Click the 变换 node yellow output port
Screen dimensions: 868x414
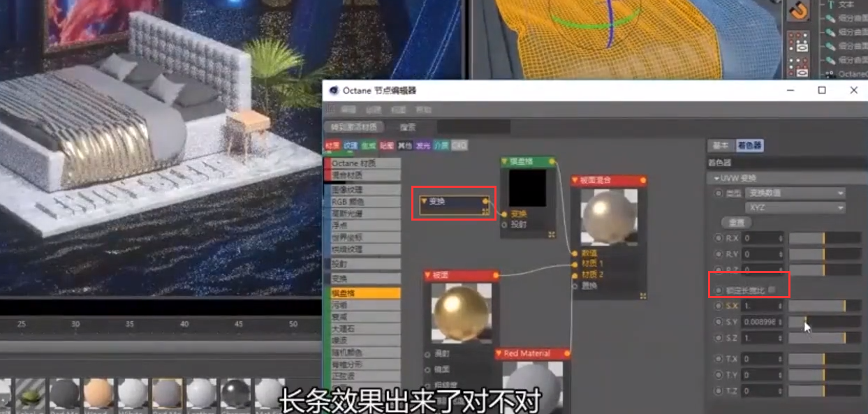[486, 201]
